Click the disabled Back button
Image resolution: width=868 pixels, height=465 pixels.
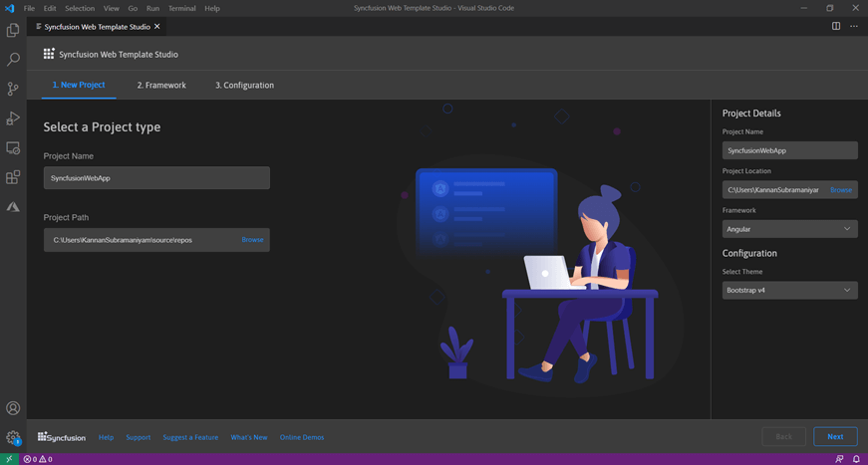(784, 437)
